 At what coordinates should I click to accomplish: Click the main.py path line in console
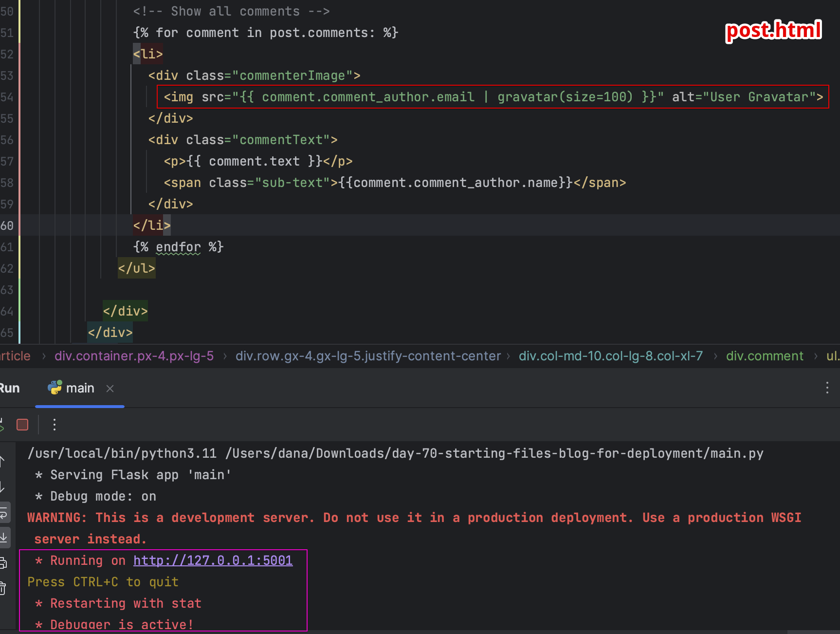(395, 453)
